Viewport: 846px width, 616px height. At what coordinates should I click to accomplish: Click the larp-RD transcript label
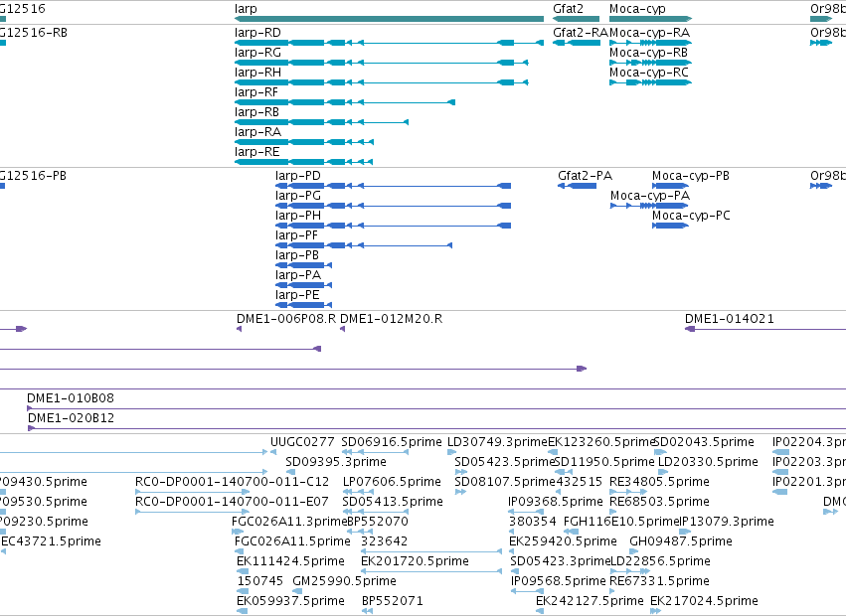click(257, 33)
